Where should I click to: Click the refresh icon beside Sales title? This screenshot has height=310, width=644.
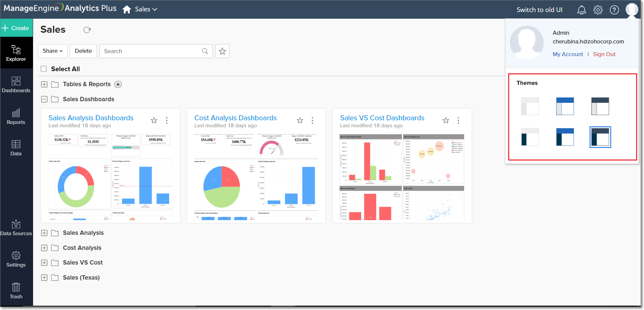[87, 30]
